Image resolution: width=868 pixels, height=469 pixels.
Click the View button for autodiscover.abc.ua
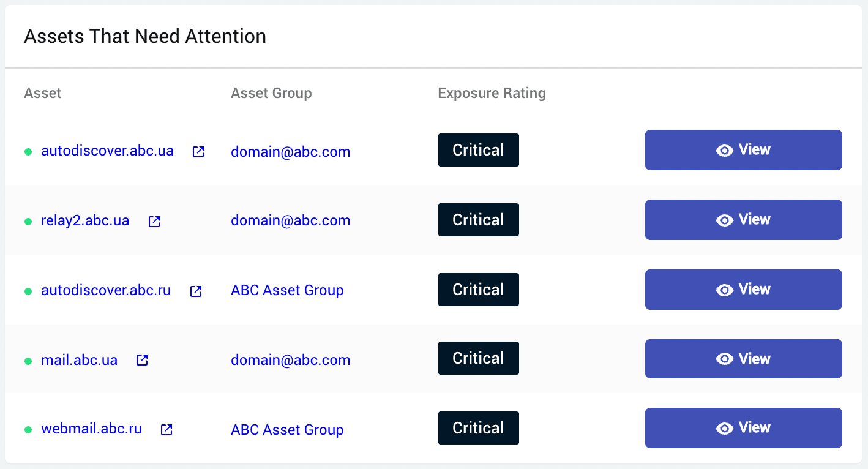743,150
